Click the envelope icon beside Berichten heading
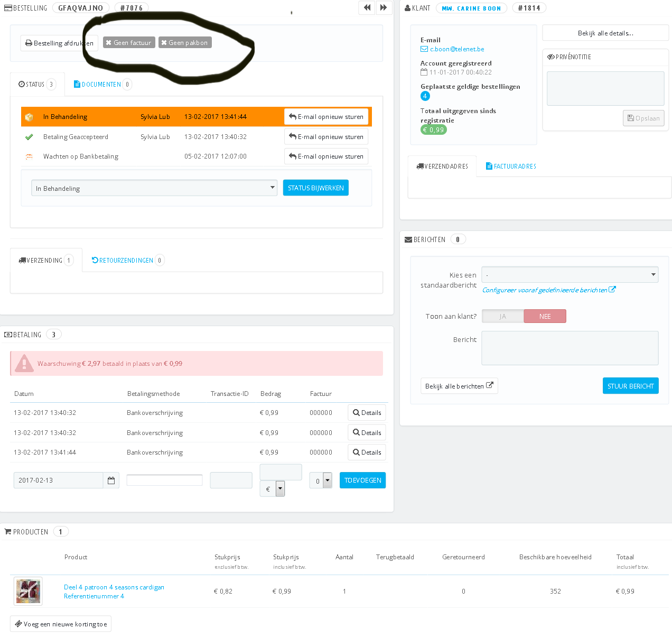 coord(408,239)
